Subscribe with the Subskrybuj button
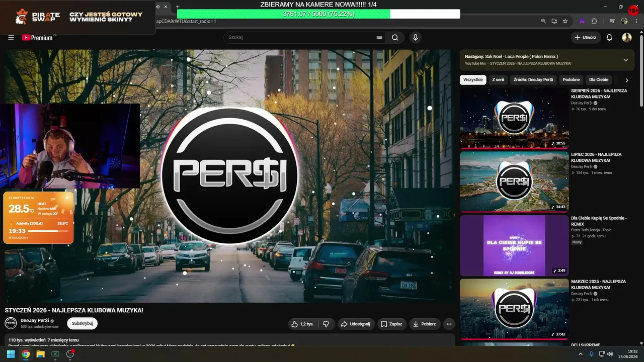The width and height of the screenshot is (644, 362). [83, 323]
